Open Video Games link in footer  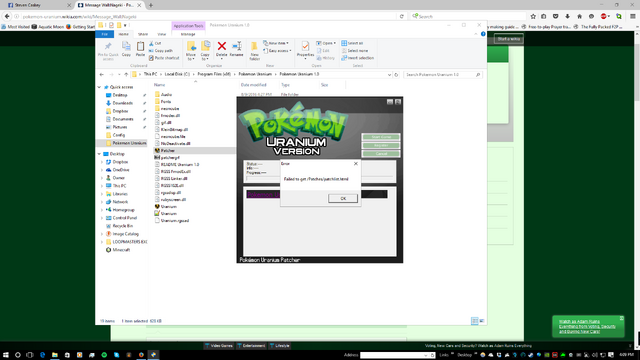tap(219, 346)
